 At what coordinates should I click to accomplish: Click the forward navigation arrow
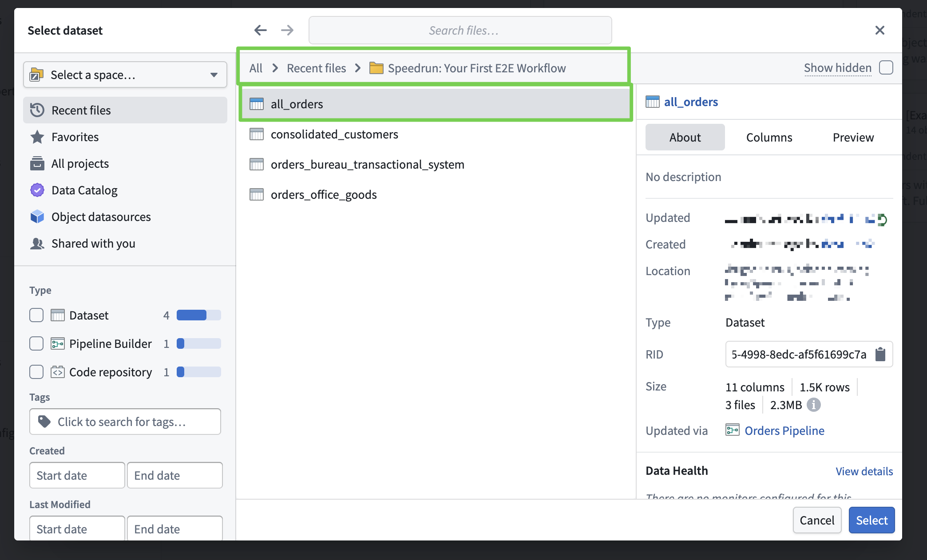(287, 30)
